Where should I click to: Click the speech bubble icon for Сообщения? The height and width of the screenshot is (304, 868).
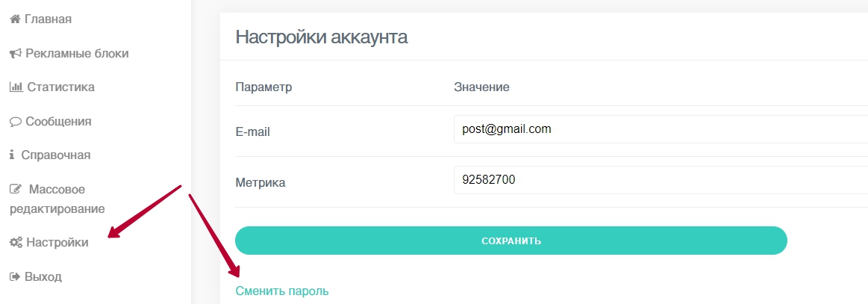(x=15, y=122)
